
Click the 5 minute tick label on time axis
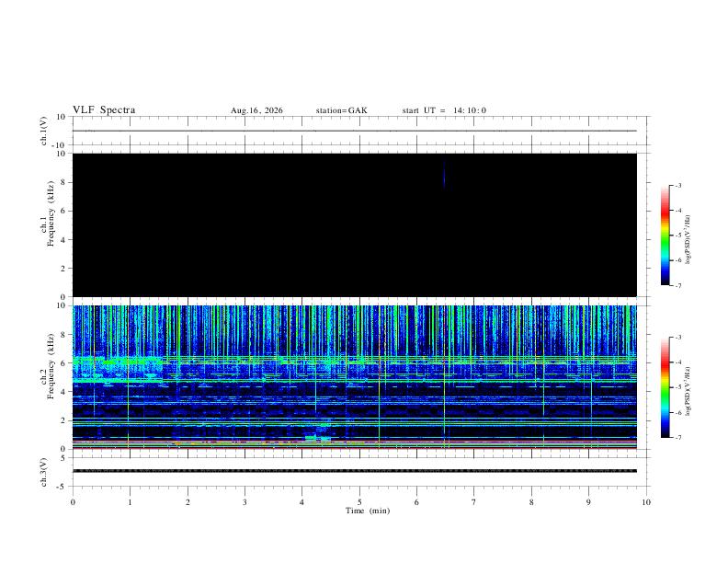359,502
